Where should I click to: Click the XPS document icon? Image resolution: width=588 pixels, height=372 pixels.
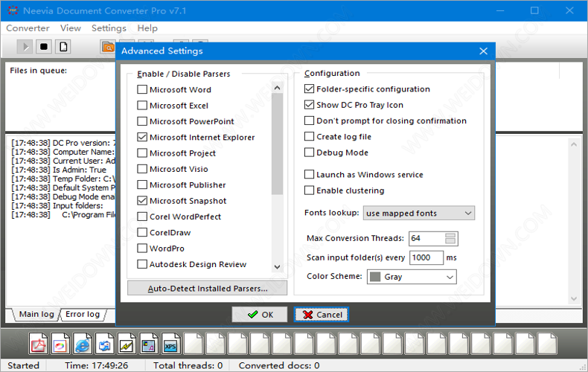(170, 344)
